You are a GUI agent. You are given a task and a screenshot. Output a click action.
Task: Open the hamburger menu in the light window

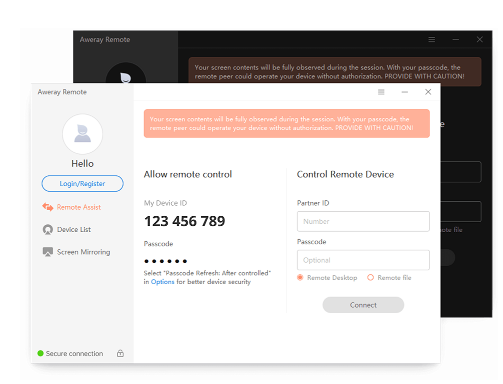[381, 92]
